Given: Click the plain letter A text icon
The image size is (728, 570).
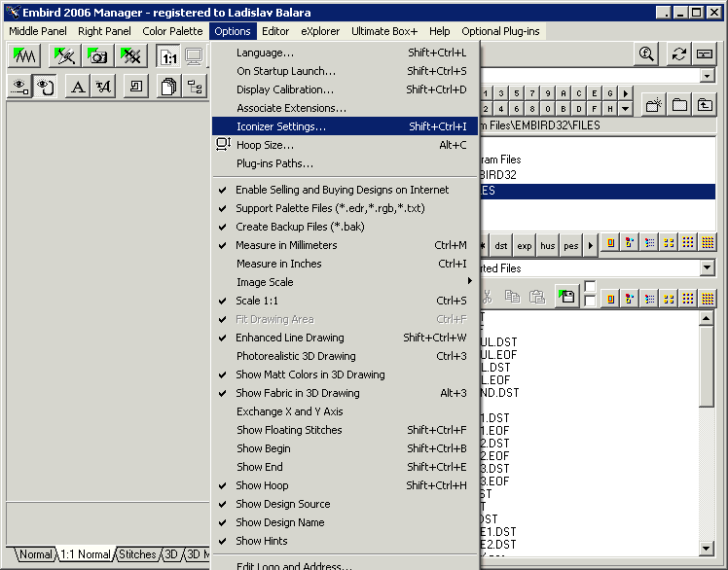Looking at the screenshot, I should point(78,87).
